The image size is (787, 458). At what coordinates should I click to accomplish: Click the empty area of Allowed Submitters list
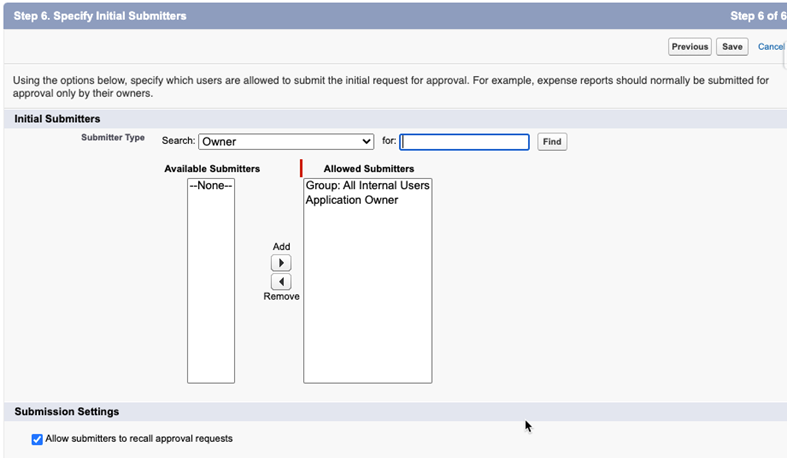[367, 300]
